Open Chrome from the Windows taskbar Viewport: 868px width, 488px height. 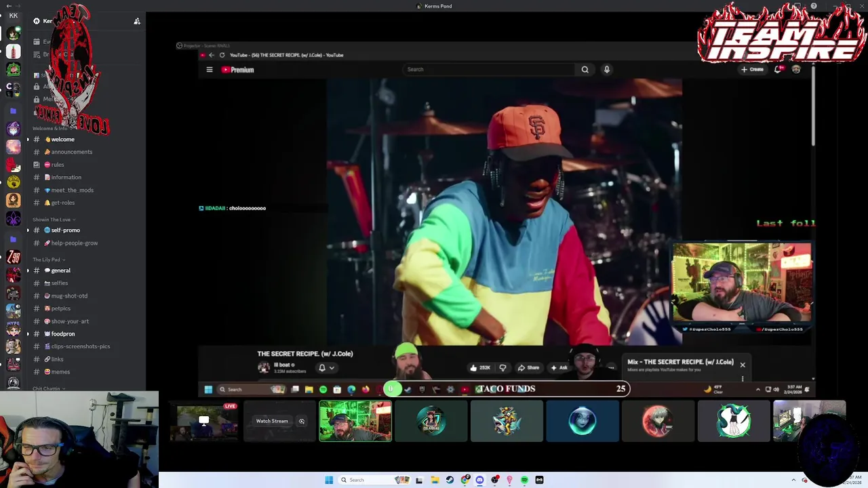pyautogui.click(x=465, y=480)
